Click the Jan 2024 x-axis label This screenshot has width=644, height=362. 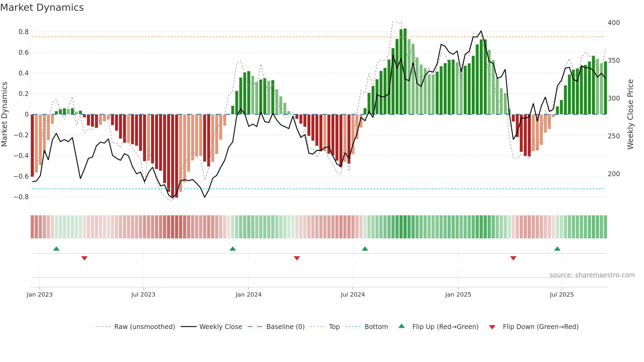coord(249,294)
